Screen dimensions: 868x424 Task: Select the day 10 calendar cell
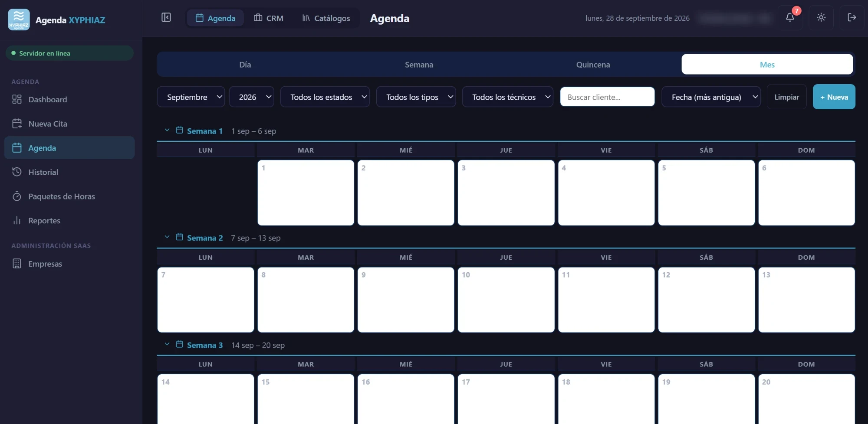tap(506, 300)
